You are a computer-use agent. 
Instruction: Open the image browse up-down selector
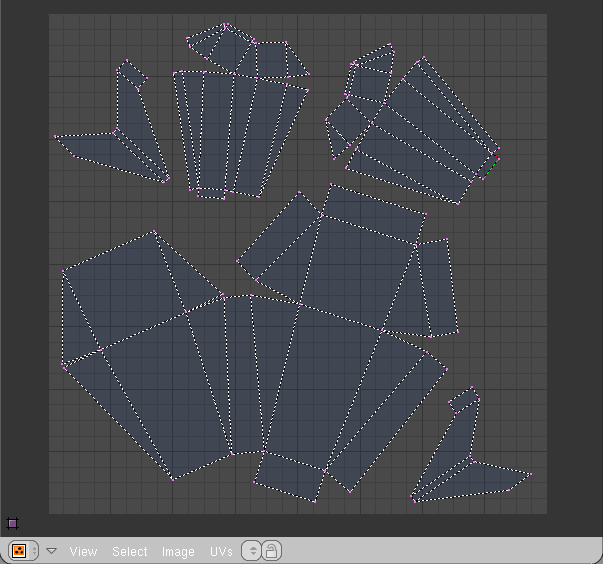tap(252, 551)
